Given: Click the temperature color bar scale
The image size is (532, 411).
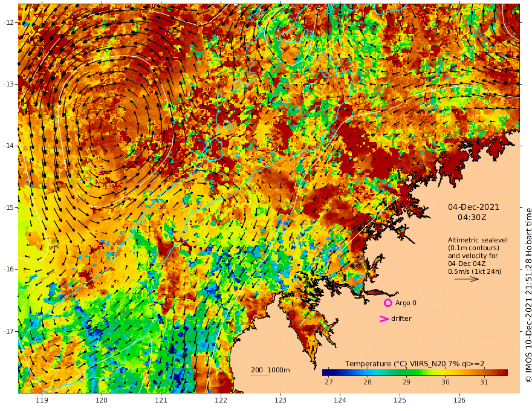Looking at the screenshot, I should click(415, 372).
